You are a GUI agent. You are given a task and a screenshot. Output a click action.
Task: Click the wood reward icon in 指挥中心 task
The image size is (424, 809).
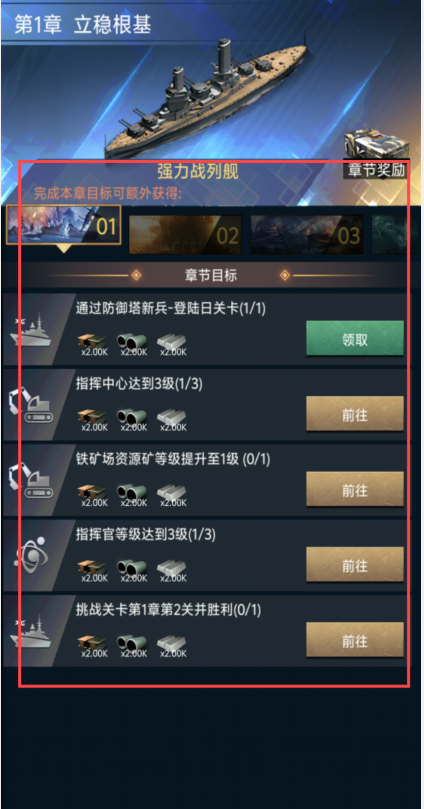click(92, 417)
